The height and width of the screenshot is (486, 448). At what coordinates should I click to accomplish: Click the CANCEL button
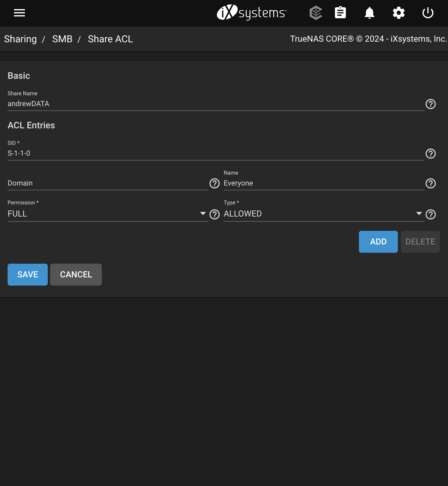coord(76,275)
